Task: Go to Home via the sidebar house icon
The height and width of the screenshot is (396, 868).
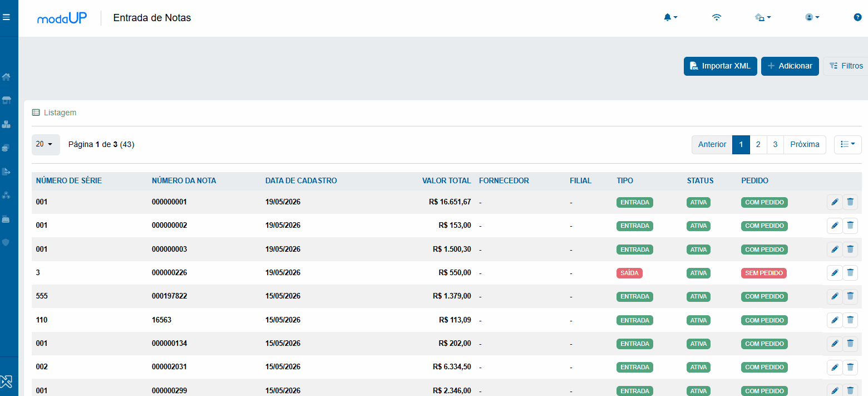Action: (7, 77)
